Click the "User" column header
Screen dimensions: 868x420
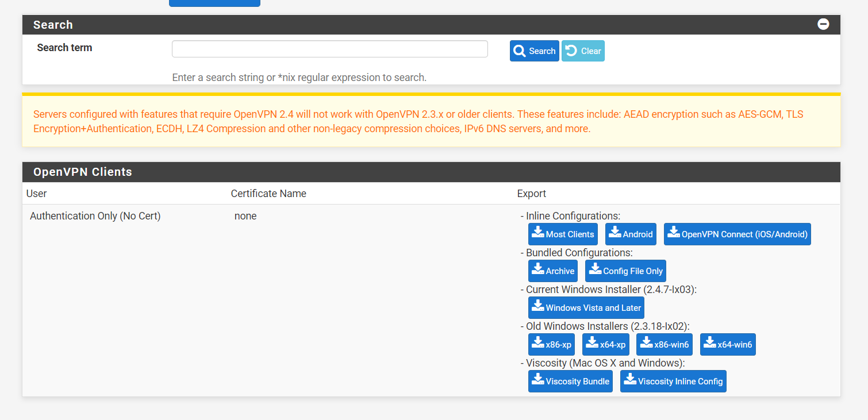37,194
